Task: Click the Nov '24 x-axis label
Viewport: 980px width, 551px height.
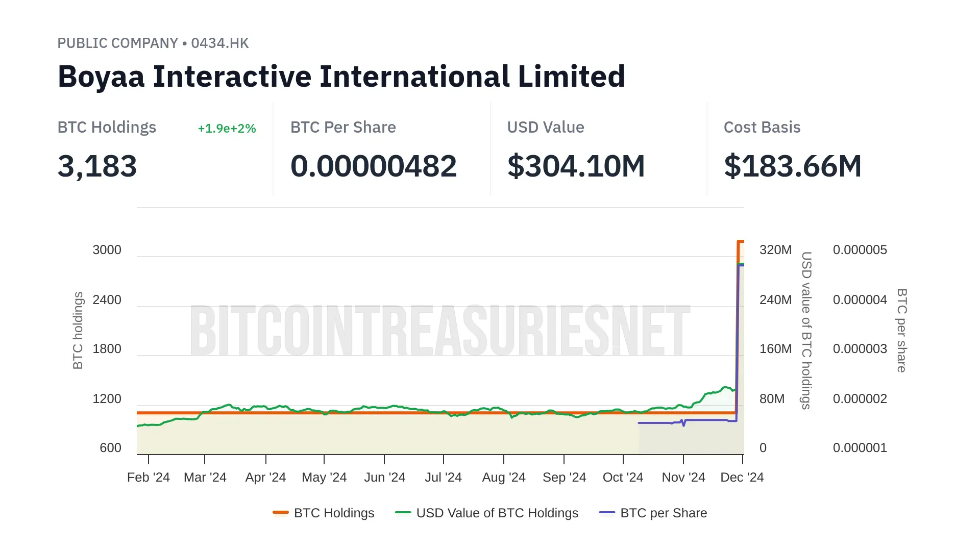Action: tap(683, 478)
